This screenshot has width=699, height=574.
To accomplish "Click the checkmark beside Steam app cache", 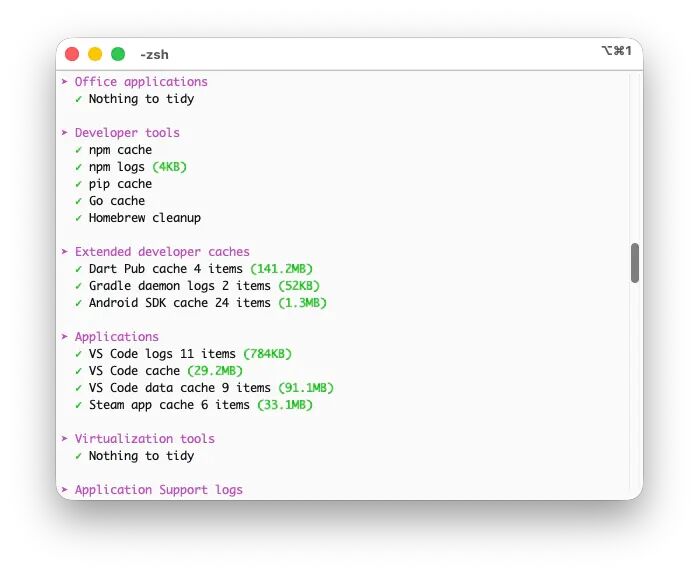I will (78, 405).
